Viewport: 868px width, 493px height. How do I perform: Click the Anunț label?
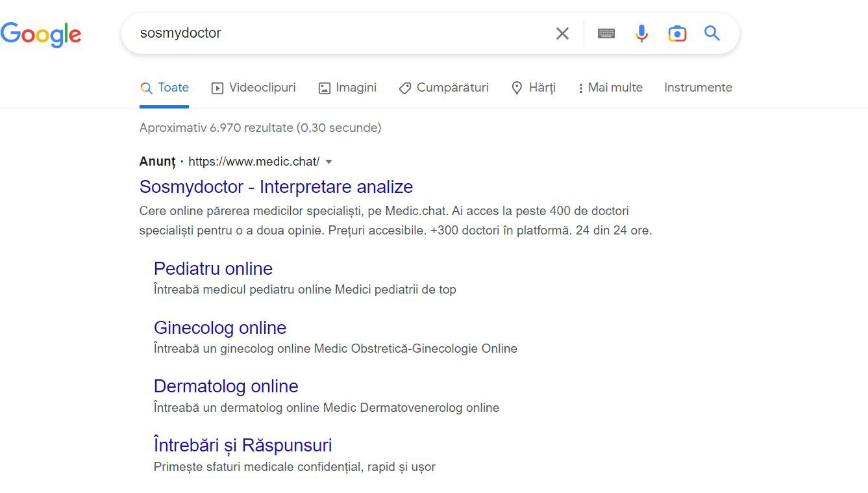[x=157, y=162]
